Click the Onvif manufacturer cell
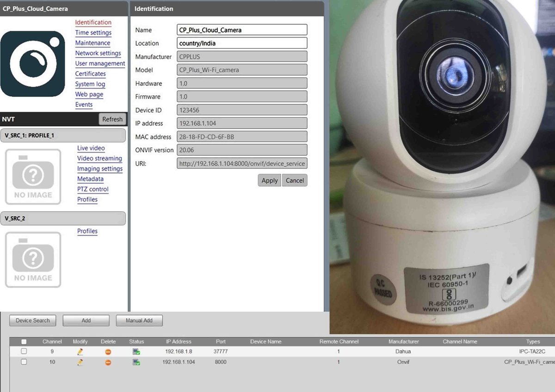Viewport: 555px width, 392px height. point(404,362)
